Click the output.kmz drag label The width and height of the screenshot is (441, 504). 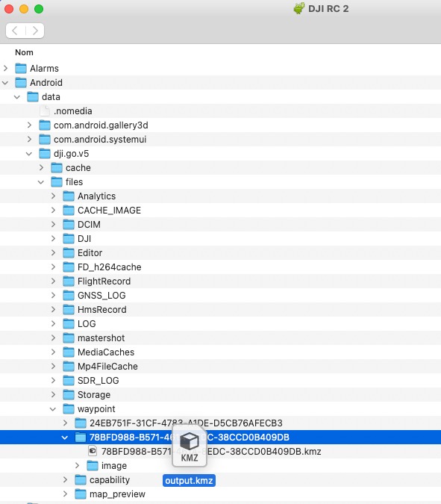(189, 481)
